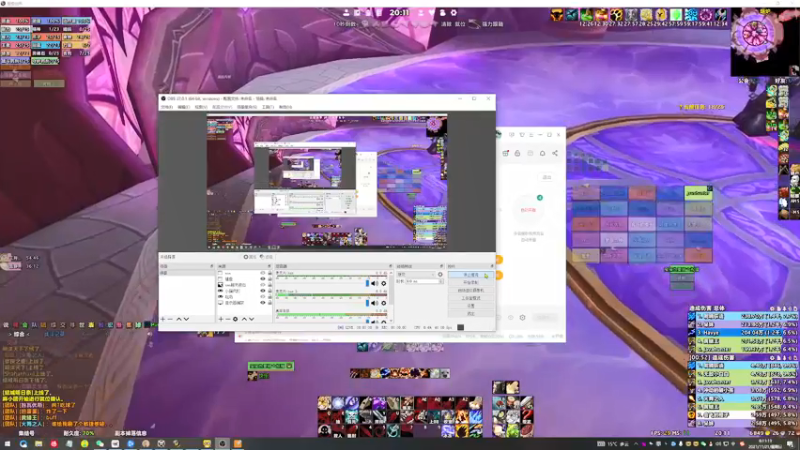Click the game minimap
Image resolution: width=800 pixels, height=450 pixels.
click(755, 34)
